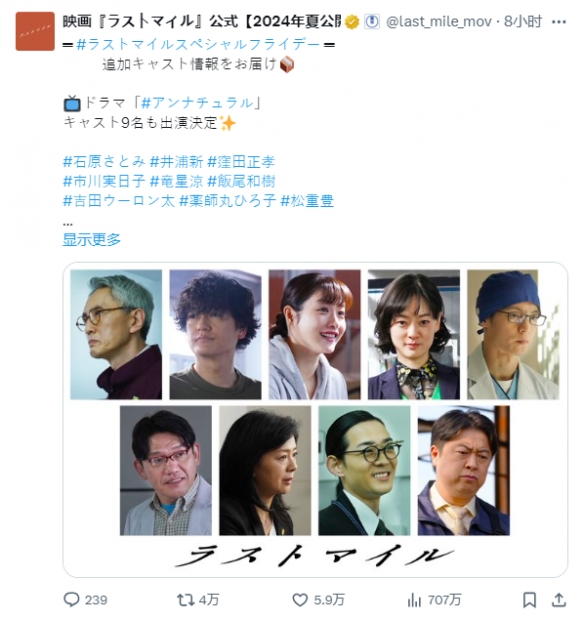This screenshot has width=584, height=621.
Task: Click the @last_mile_mov handle
Action: pyautogui.click(x=439, y=21)
